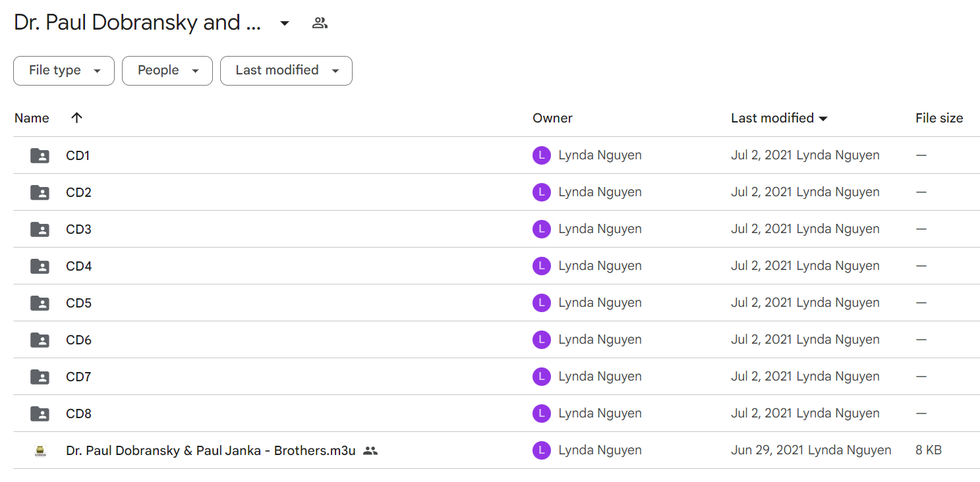Click Lynda Nguyen avatar in CD8 row
980x482 pixels.
542,414
